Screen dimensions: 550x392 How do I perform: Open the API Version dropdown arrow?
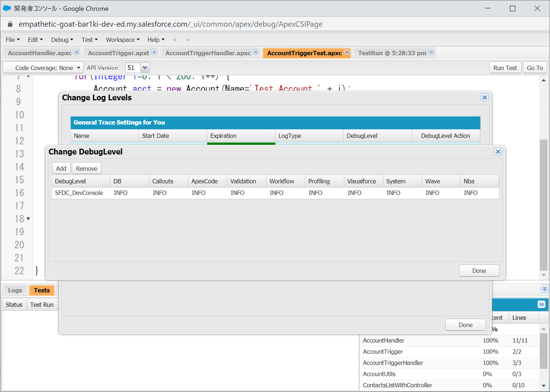click(x=145, y=67)
